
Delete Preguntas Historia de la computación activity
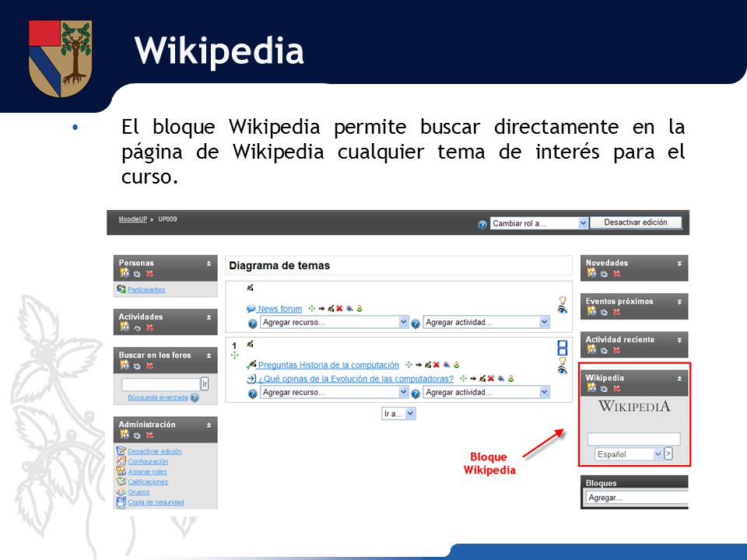tap(436, 365)
